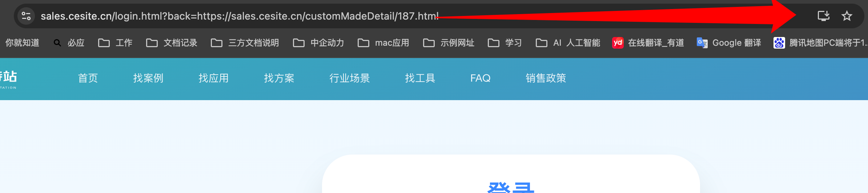Expand the 工作 bookmark folder
This screenshot has height=193, width=868.
pyautogui.click(x=115, y=43)
